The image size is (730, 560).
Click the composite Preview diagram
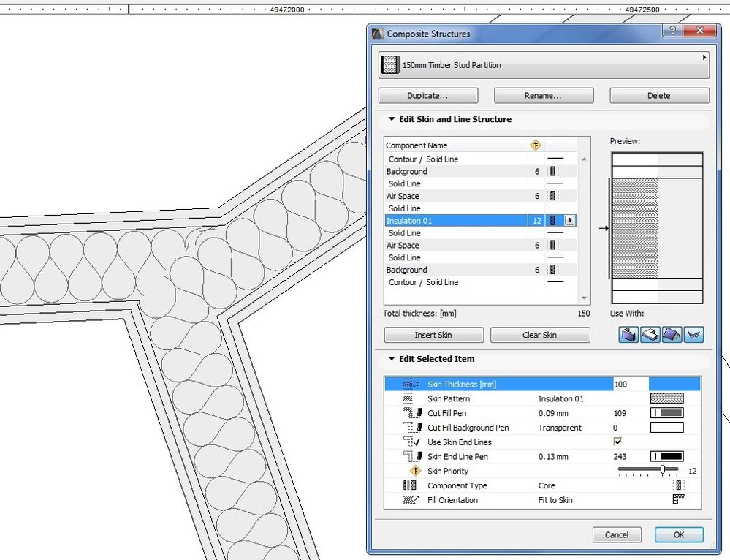coord(656,228)
